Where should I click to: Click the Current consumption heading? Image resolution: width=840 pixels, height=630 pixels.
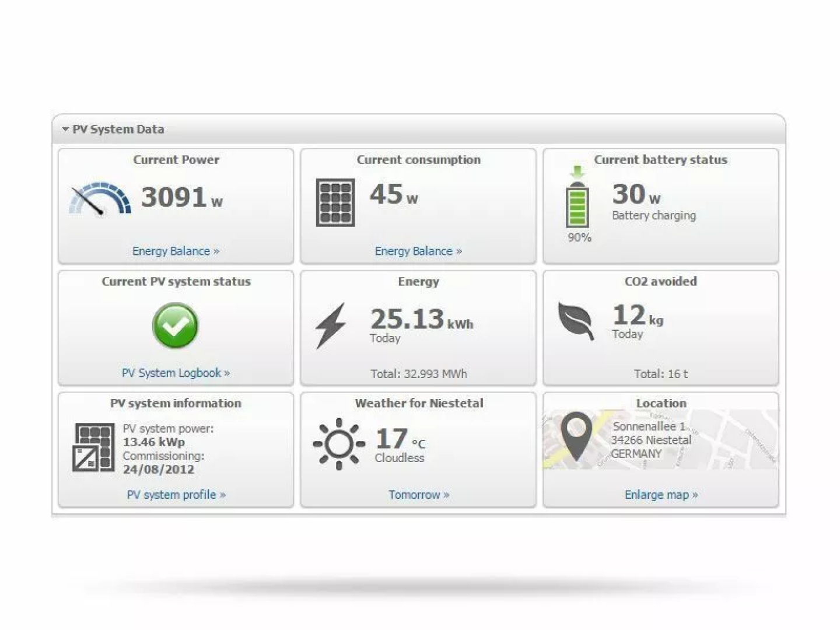tap(419, 160)
